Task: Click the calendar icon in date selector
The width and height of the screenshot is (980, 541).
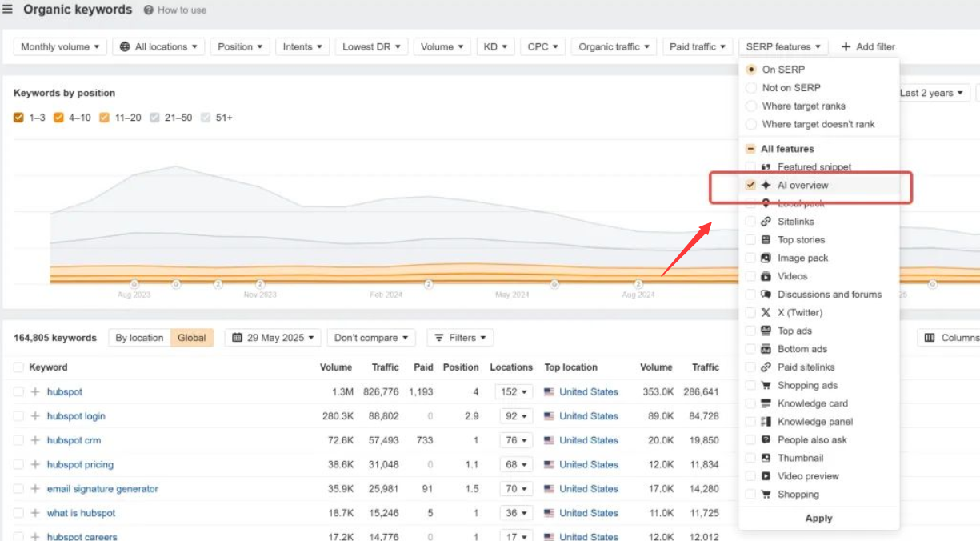Action: pos(238,338)
